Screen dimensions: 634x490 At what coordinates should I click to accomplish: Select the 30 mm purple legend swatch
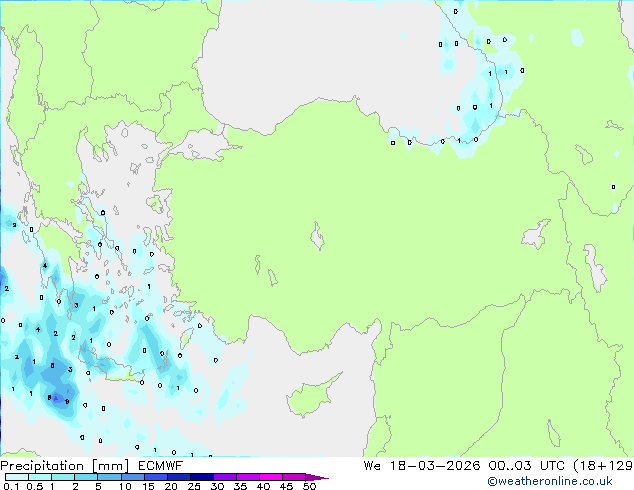point(225,477)
